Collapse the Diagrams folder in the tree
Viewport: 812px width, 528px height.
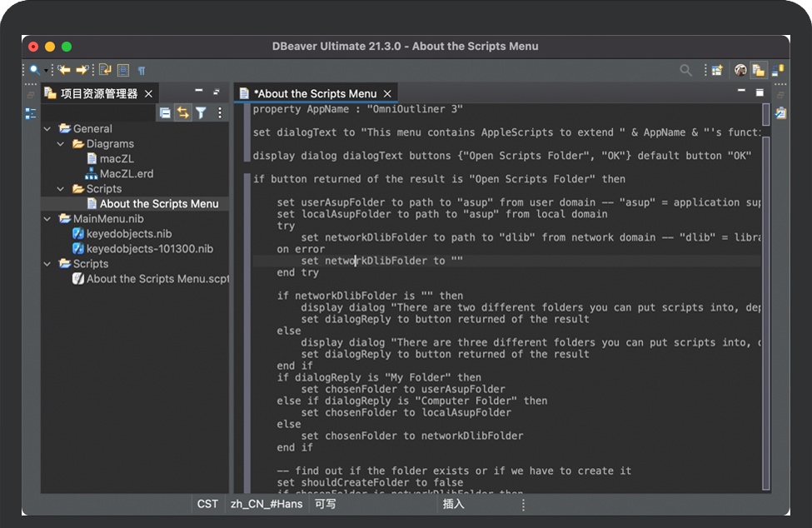point(61,144)
